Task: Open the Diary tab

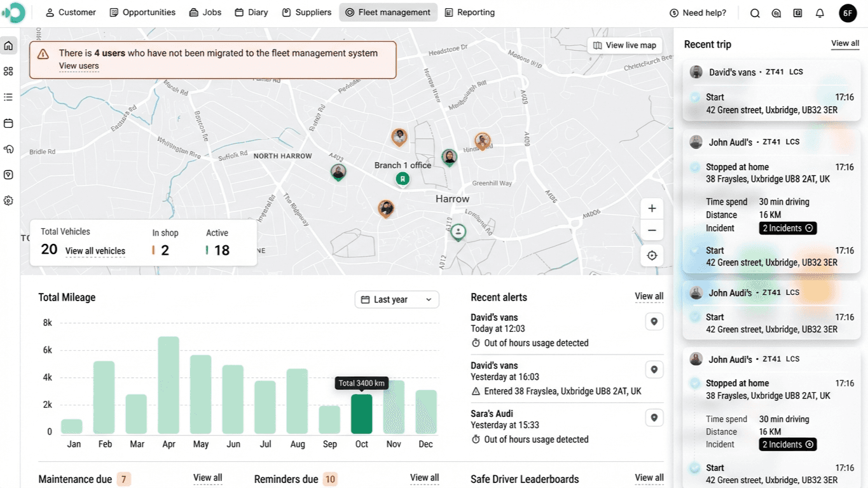Action: click(x=252, y=13)
